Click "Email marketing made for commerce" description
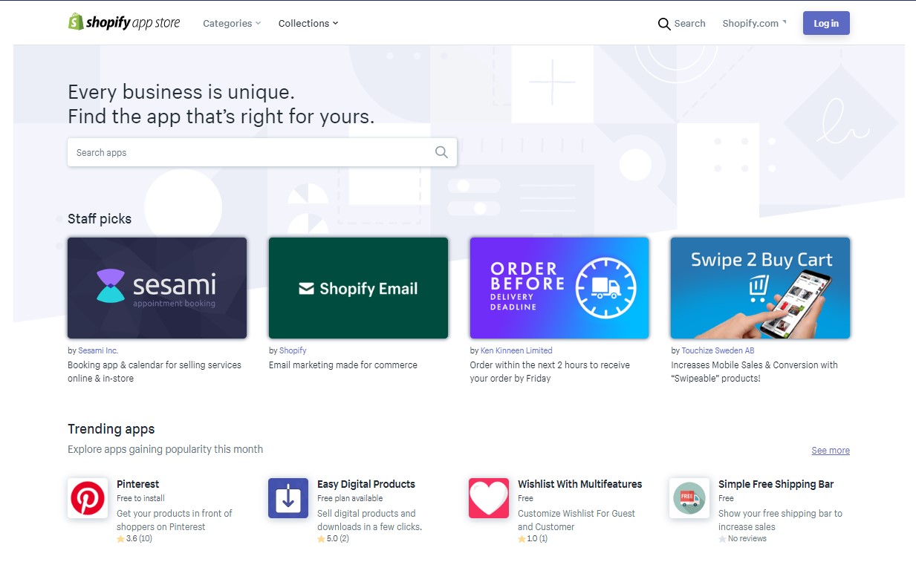916x588 pixels. [343, 365]
